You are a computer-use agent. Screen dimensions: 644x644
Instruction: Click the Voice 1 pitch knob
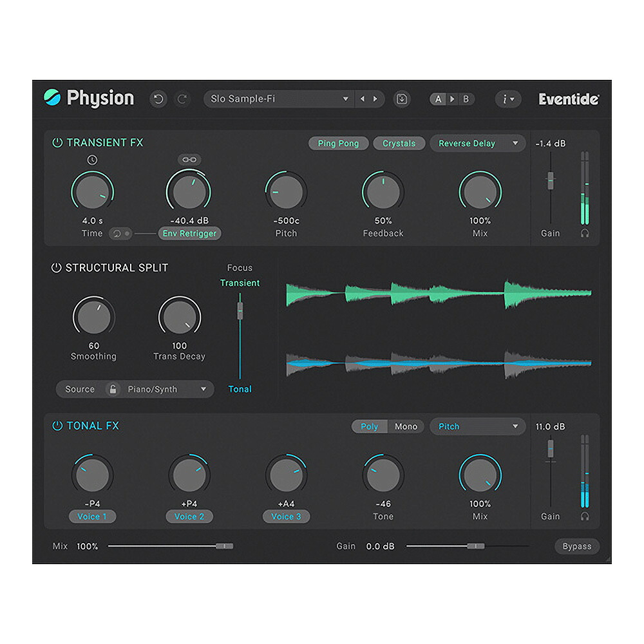coord(92,475)
